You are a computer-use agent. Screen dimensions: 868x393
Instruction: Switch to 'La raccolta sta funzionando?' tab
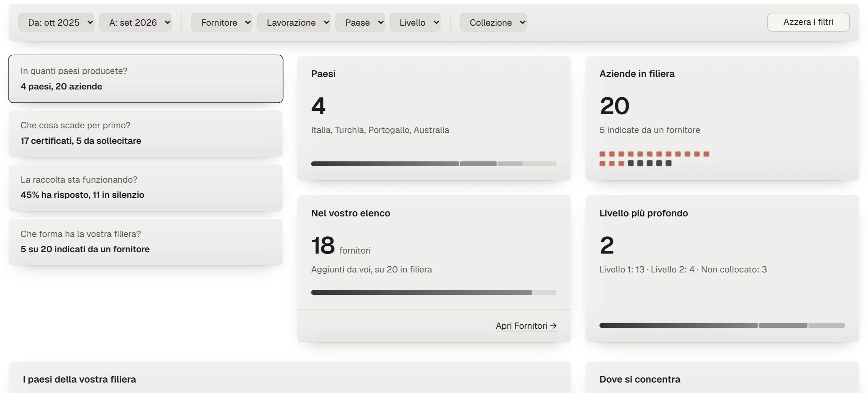tap(146, 187)
